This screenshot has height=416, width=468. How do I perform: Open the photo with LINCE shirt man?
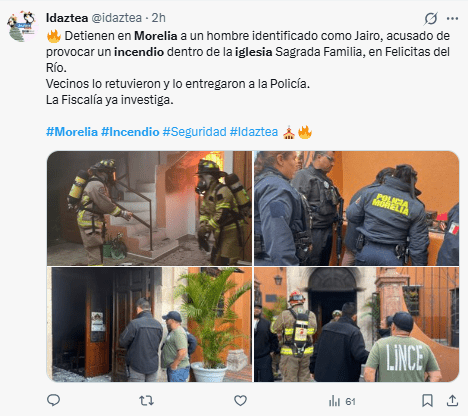pos(357,324)
